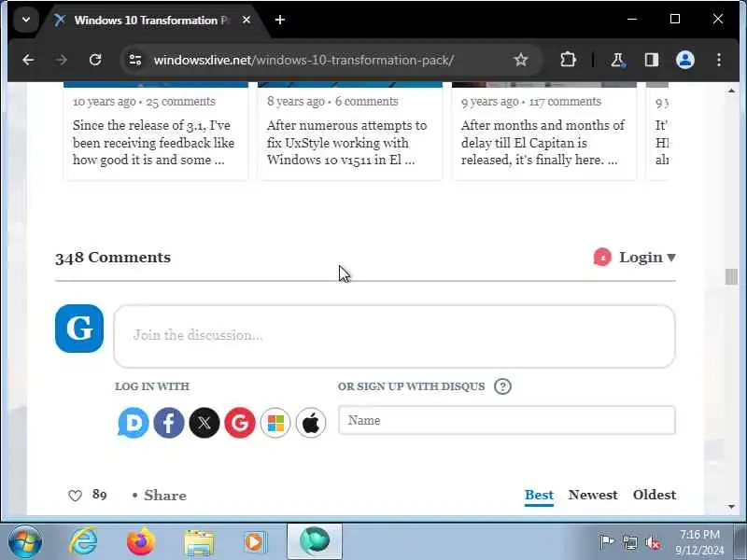Open a new browser tab
Screen dimensions: 747x560
[x=280, y=20]
